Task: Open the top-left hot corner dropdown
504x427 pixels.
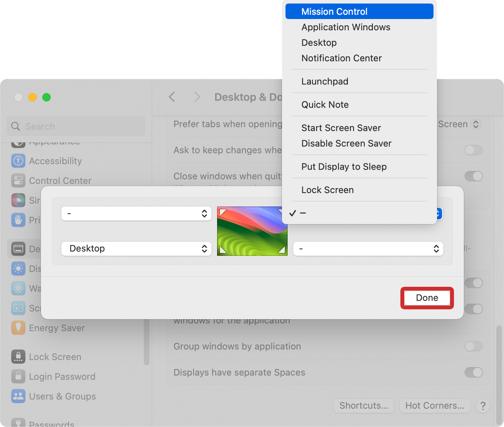Action: (136, 213)
